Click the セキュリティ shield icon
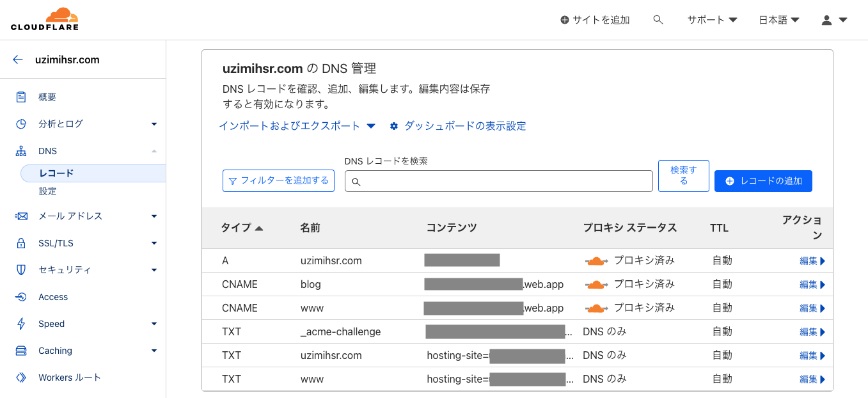 [x=21, y=270]
